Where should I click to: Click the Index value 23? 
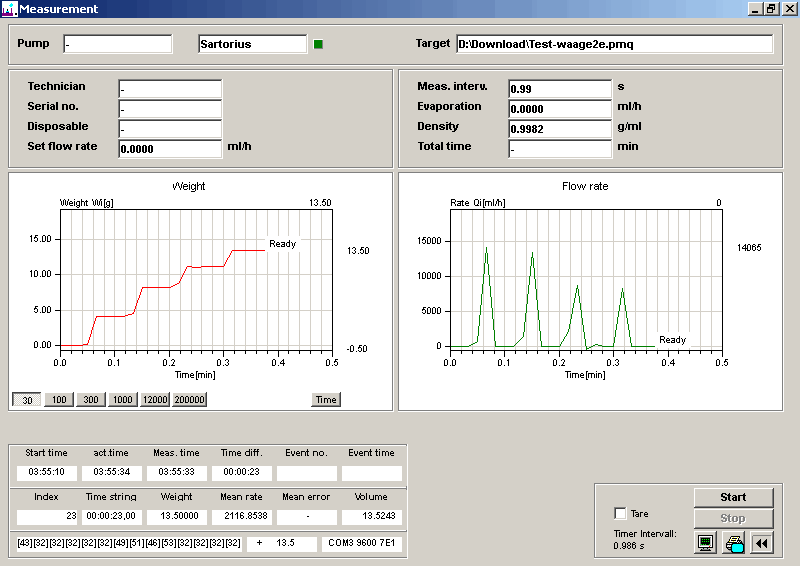click(46, 516)
